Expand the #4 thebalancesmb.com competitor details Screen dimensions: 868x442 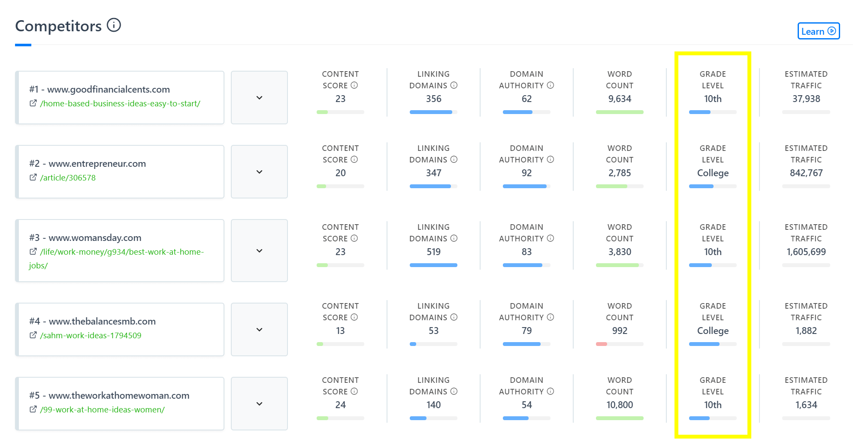259,330
